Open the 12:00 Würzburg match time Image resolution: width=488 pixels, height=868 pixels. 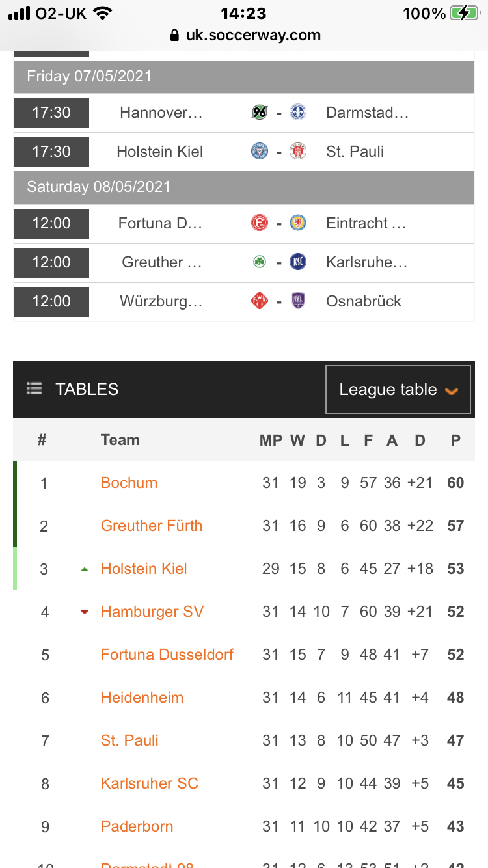(x=51, y=301)
